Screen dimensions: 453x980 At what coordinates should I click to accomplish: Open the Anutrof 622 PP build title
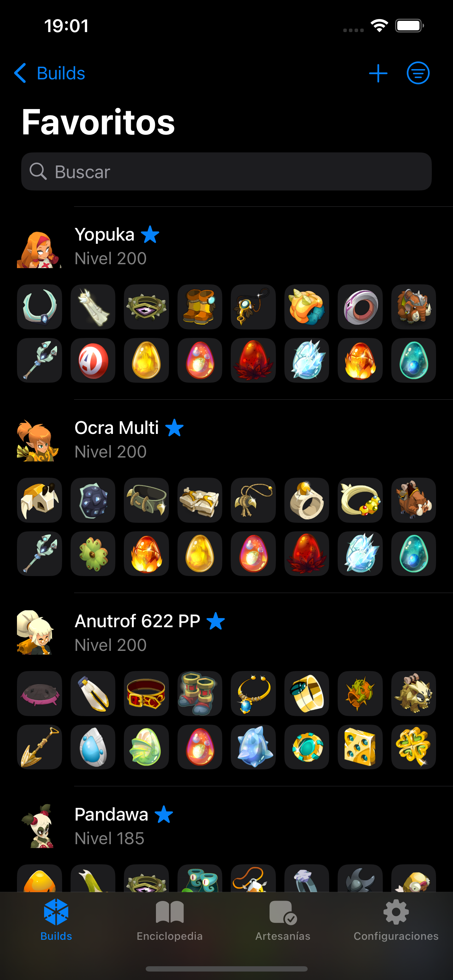click(137, 621)
